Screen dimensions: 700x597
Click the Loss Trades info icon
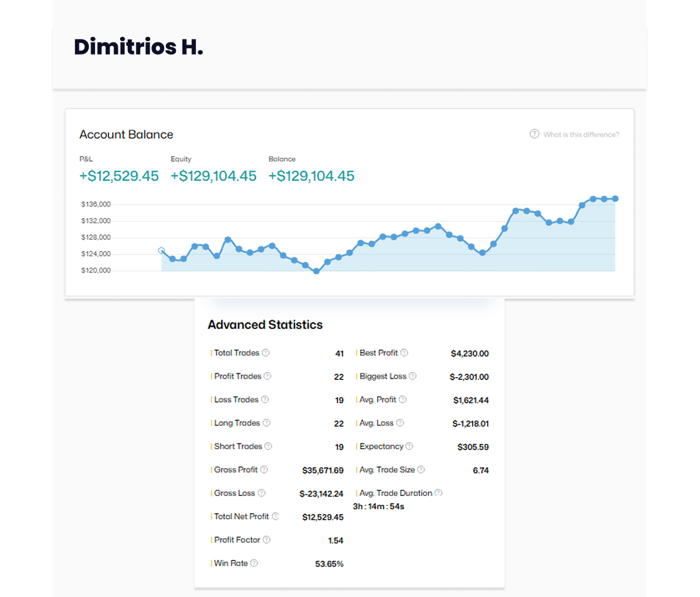265,399
